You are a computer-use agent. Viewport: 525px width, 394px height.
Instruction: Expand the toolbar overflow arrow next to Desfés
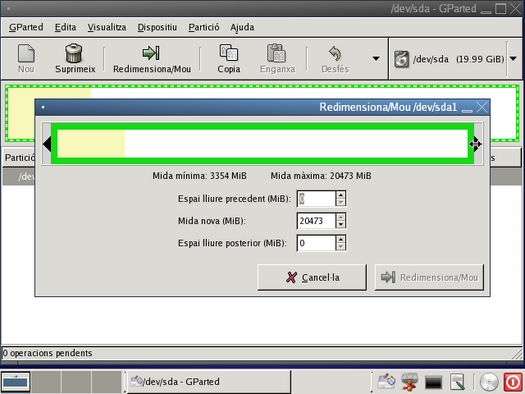(376, 59)
